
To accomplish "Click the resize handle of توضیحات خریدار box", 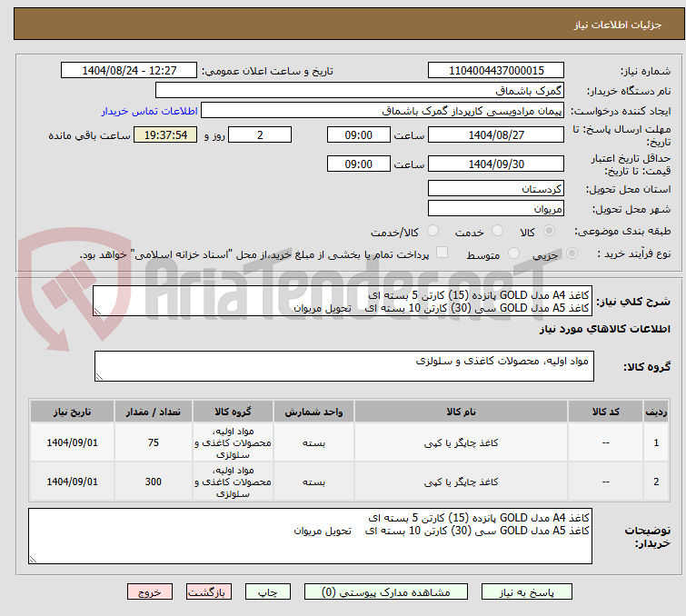I will pos(34,559).
